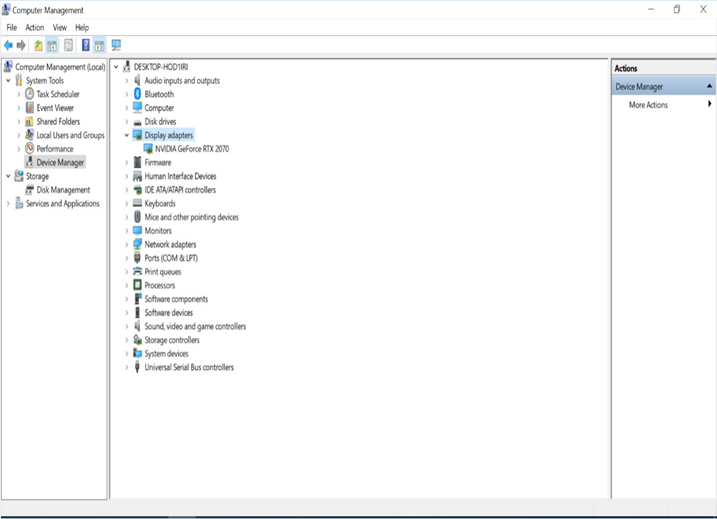Open the Action menu
The height and width of the screenshot is (519, 717).
[35, 27]
